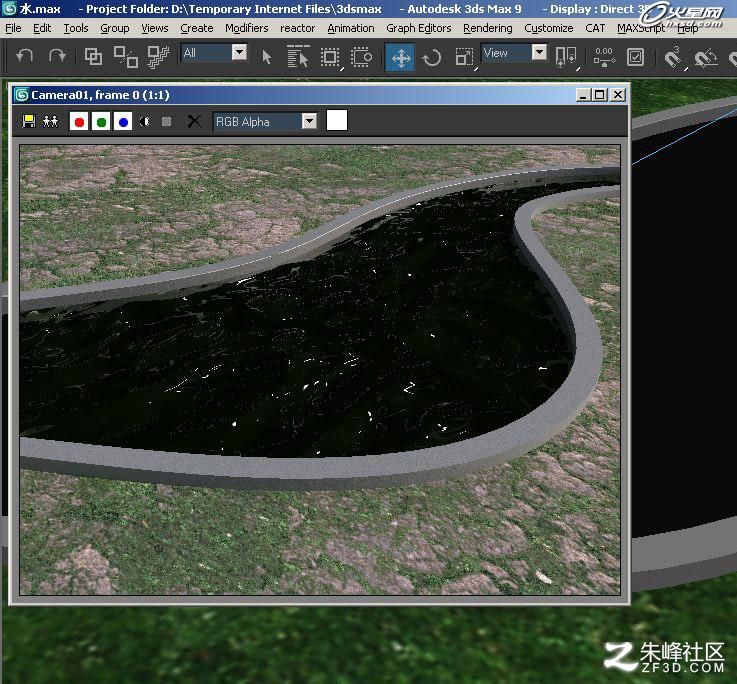Click Select and Manipulate icon
This screenshot has height=684, width=737.
tap(604, 57)
